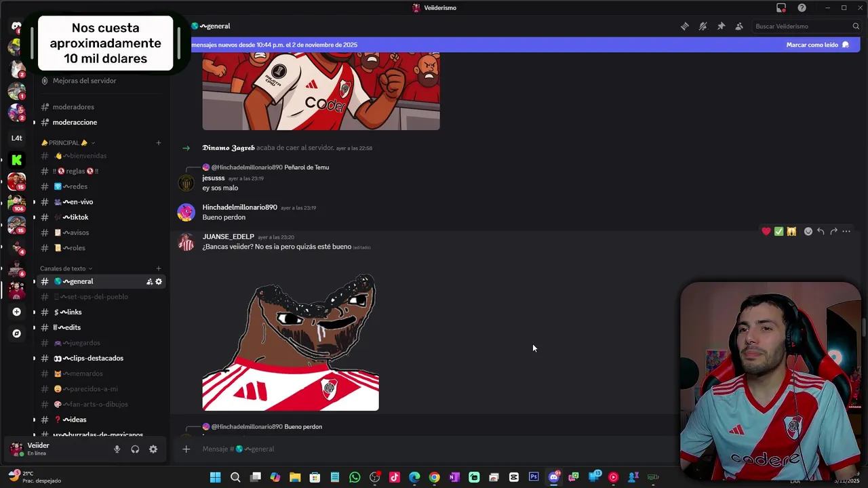Deafen headphones toggle in user panel
Image resolution: width=868 pixels, height=488 pixels.
coord(135,449)
